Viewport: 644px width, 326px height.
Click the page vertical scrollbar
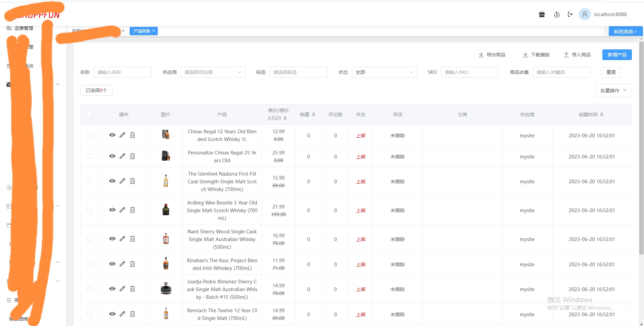pos(641,148)
